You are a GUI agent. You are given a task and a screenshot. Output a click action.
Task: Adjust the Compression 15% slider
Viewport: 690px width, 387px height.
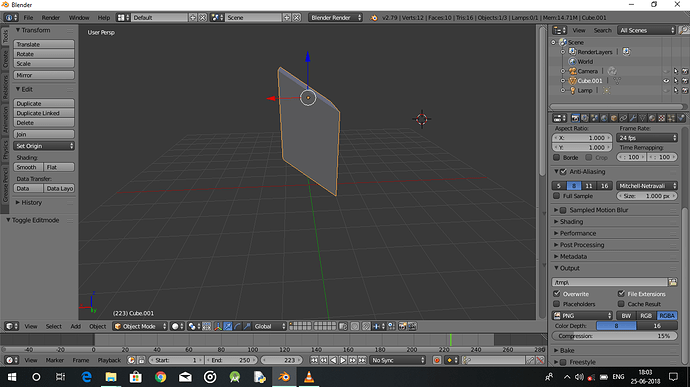coord(614,336)
